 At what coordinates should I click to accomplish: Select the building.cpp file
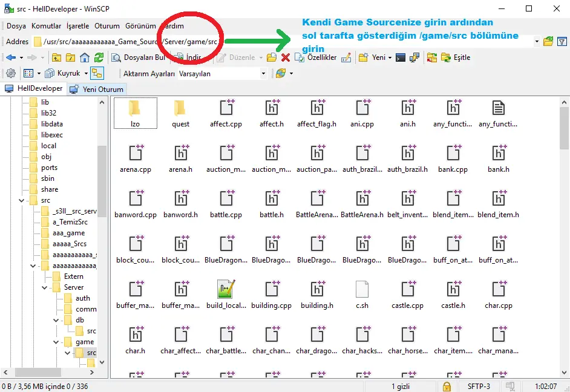coord(271,295)
